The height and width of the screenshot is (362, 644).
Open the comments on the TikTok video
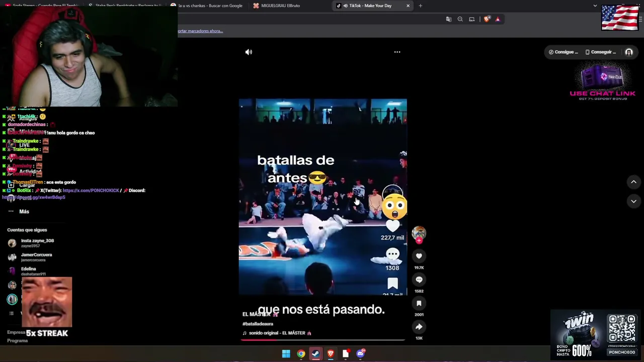coord(419,280)
